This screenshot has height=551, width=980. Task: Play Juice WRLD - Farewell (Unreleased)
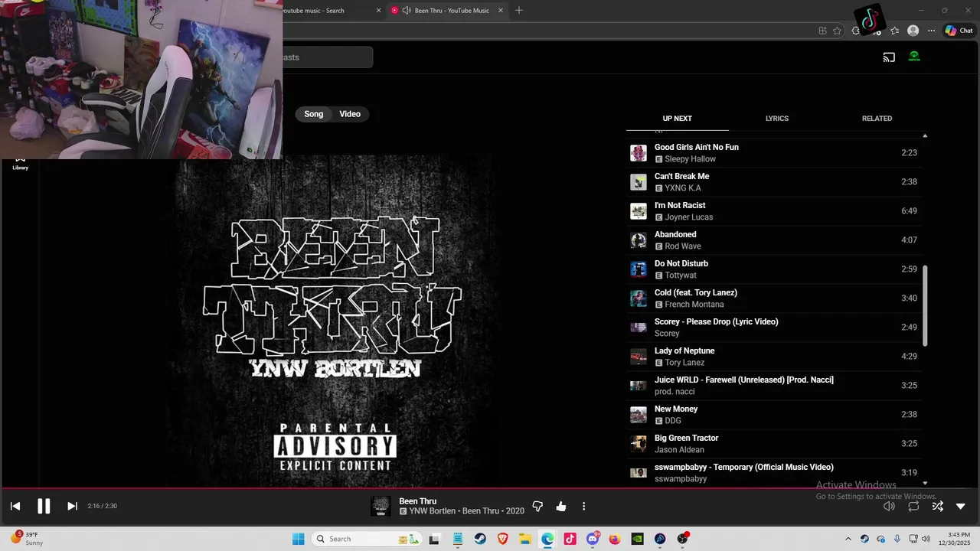773,386
